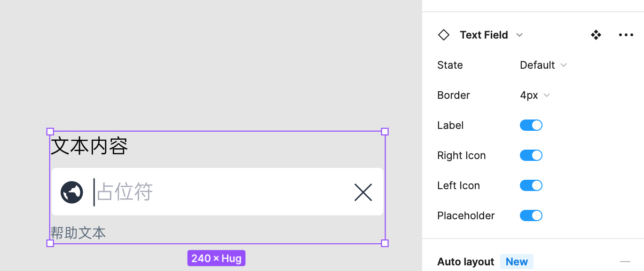Open the Text Field component swap chevron
Viewport: 644px width, 271px height.
519,35
